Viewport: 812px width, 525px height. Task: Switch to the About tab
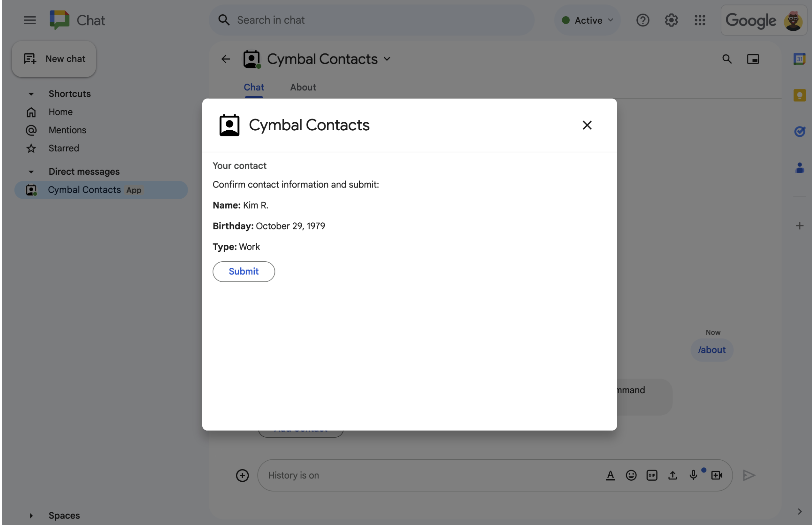pos(302,87)
